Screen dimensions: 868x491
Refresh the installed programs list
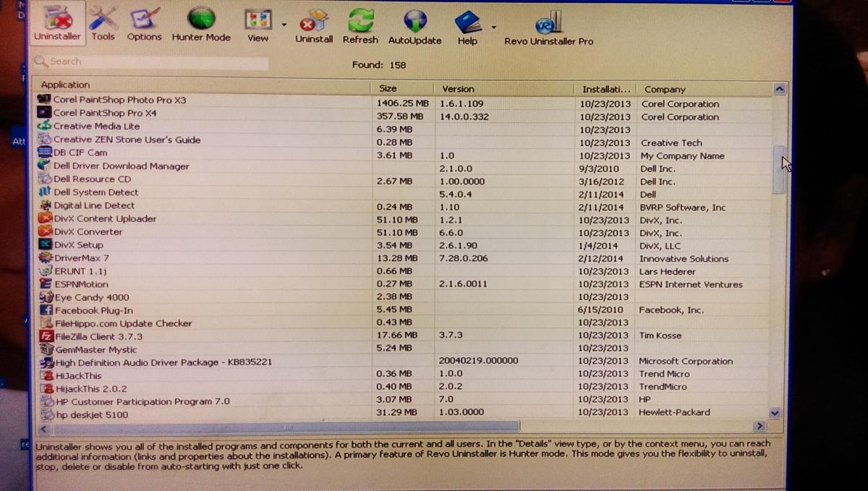point(360,26)
